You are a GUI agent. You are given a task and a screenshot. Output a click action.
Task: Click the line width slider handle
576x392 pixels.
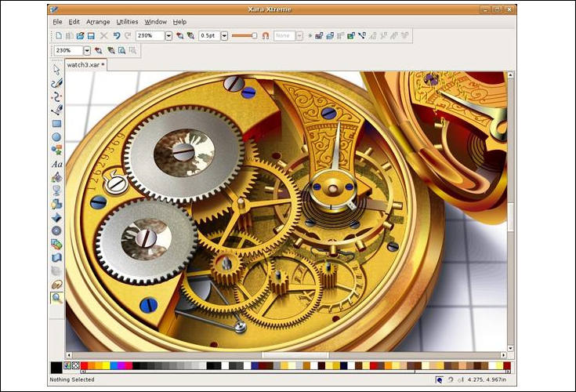254,35
